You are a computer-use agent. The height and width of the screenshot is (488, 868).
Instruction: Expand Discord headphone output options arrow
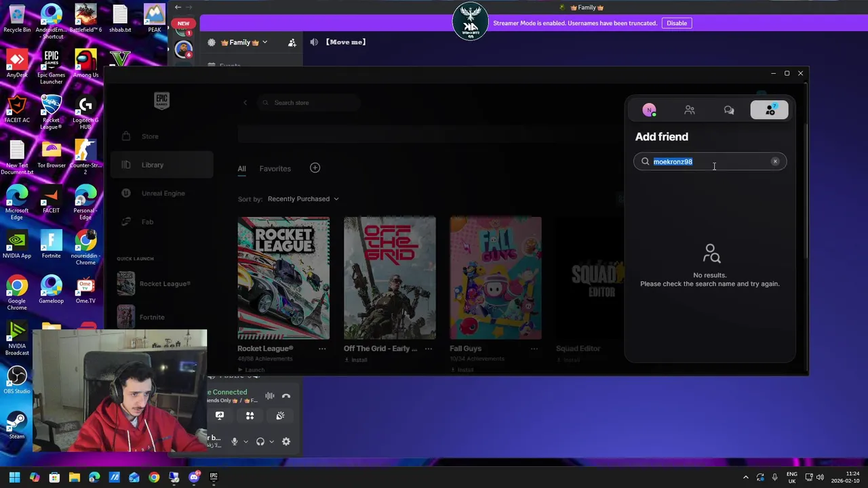point(271,442)
